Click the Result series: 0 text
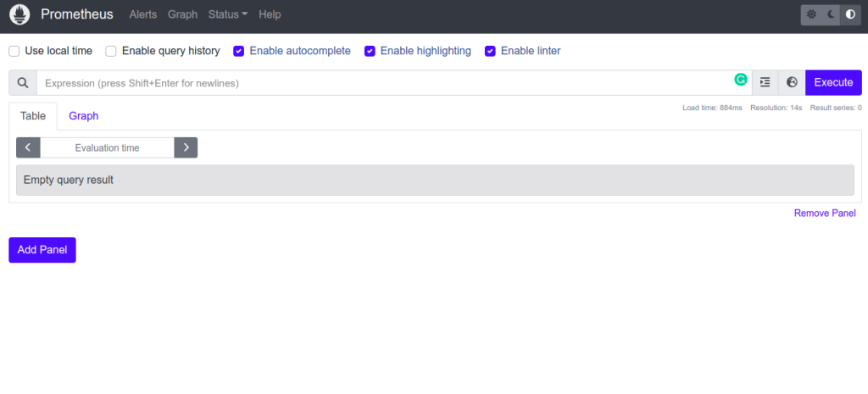Viewport: 868px width, 394px height. point(836,108)
